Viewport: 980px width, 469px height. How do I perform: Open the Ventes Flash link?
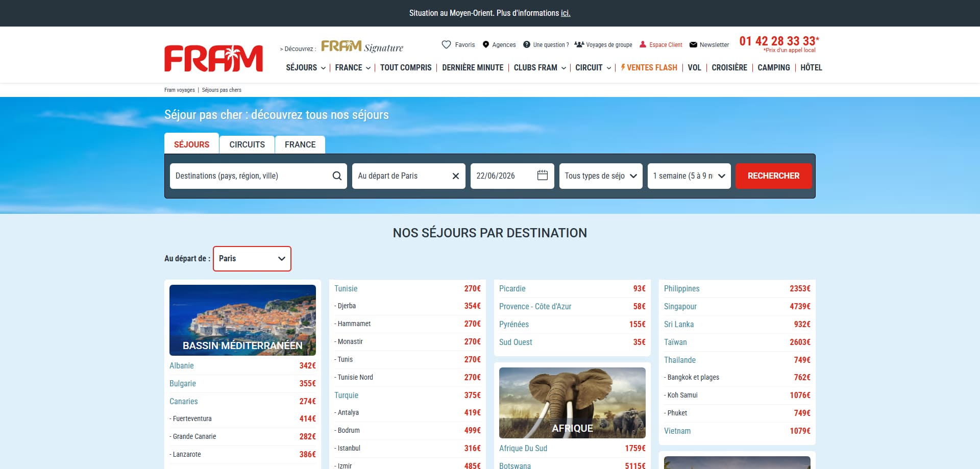click(649, 67)
